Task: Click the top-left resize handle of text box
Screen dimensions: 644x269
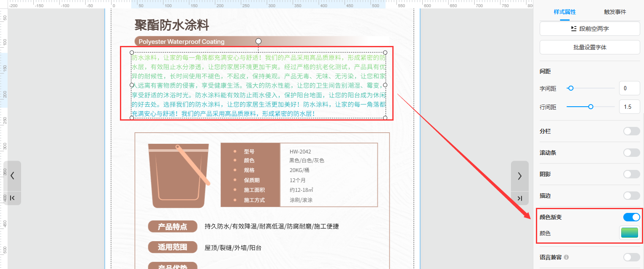Action: [x=132, y=53]
